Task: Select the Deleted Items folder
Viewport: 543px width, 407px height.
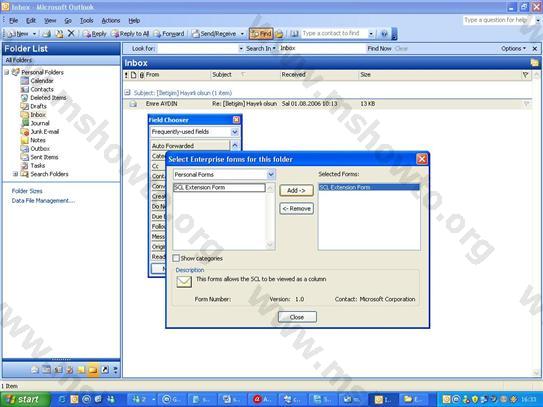Action: pos(48,98)
